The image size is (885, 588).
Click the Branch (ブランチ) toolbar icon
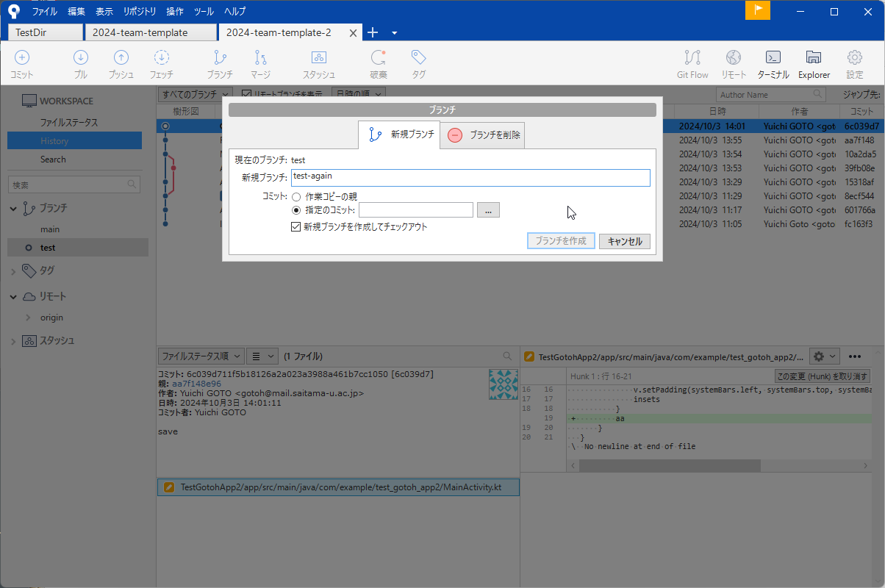point(220,57)
